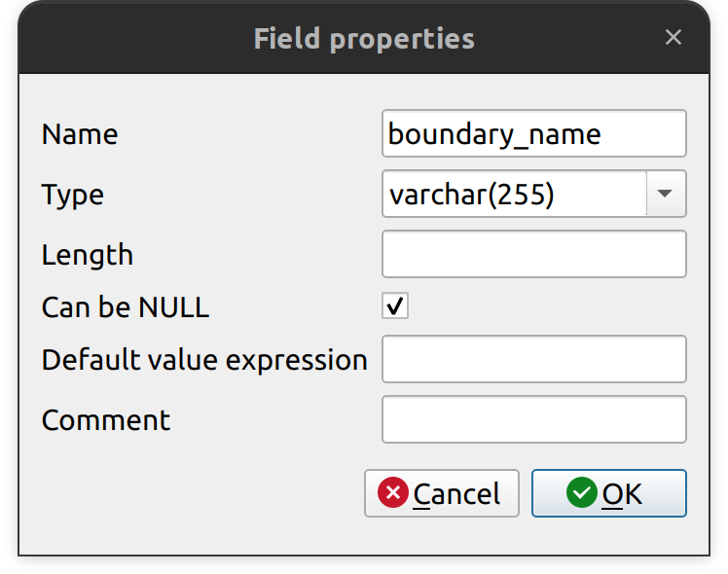The height and width of the screenshot is (574, 728).
Task: Click the green checkmark icon on OK
Action: coord(581,493)
